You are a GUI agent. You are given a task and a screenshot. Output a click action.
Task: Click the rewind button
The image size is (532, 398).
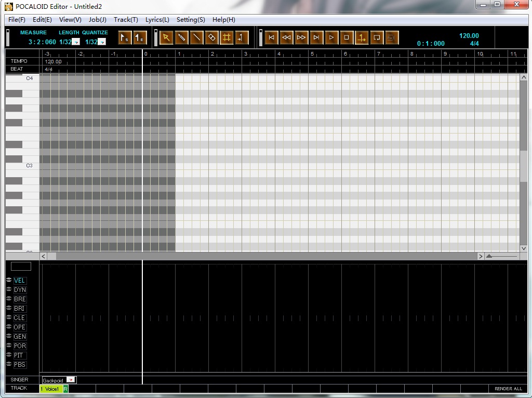pyautogui.click(x=286, y=37)
